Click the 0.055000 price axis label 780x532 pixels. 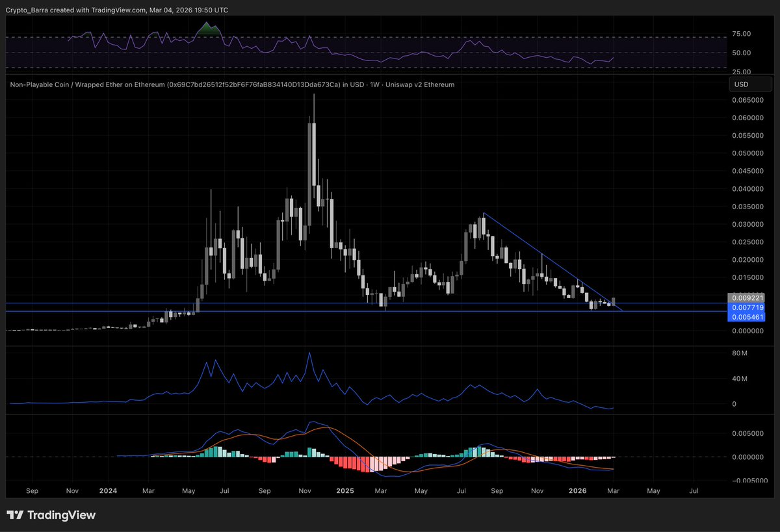coord(749,136)
